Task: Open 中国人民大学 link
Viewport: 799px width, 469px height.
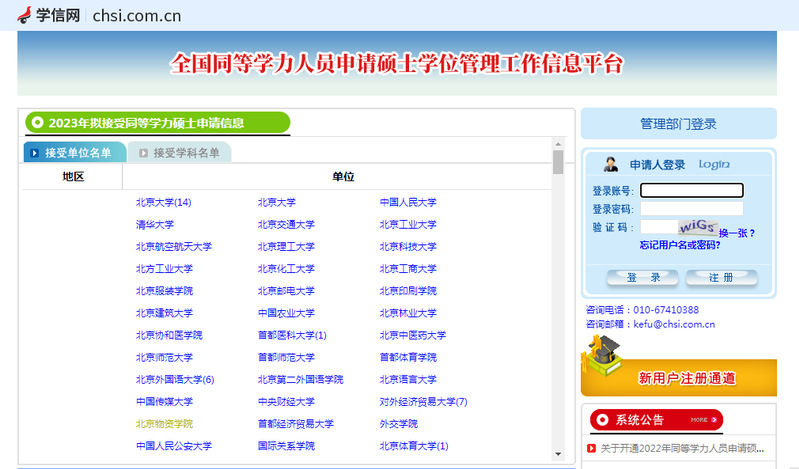Action: [408, 202]
